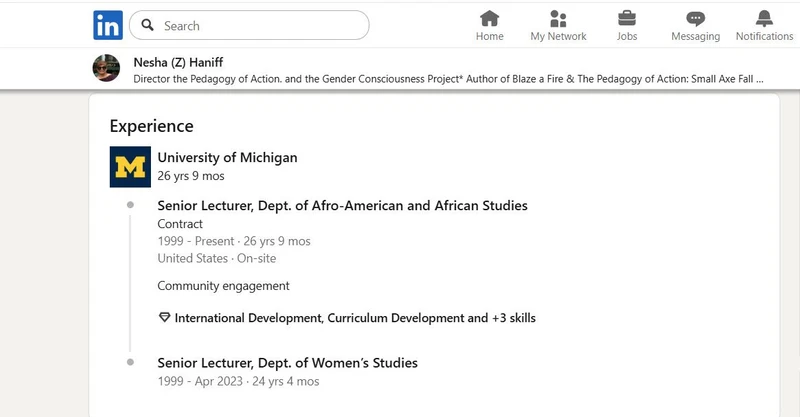Click the Nesha (Z) Haniff name
The image size is (800, 417).
coord(178,62)
